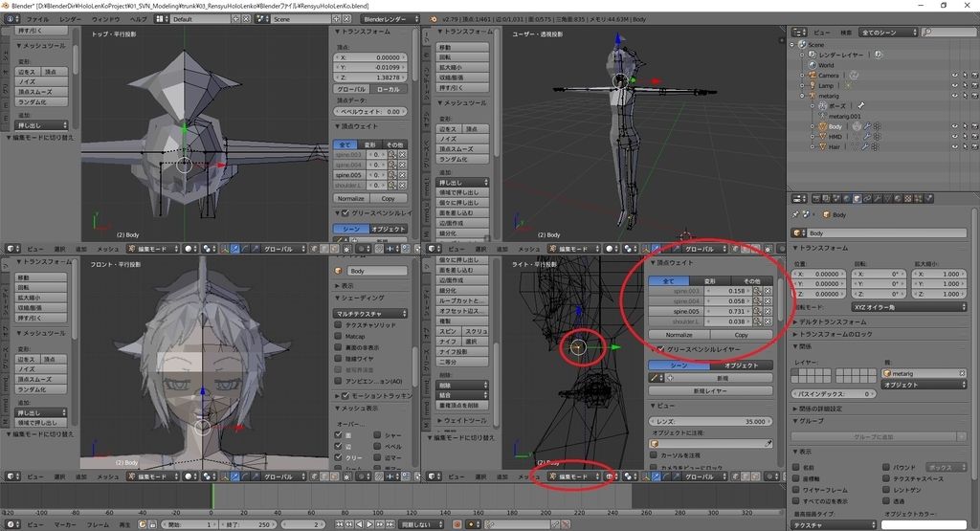Screen dimensions: 980x531
Task: Open the Object Constraints properties tab icon
Action: coord(867,199)
